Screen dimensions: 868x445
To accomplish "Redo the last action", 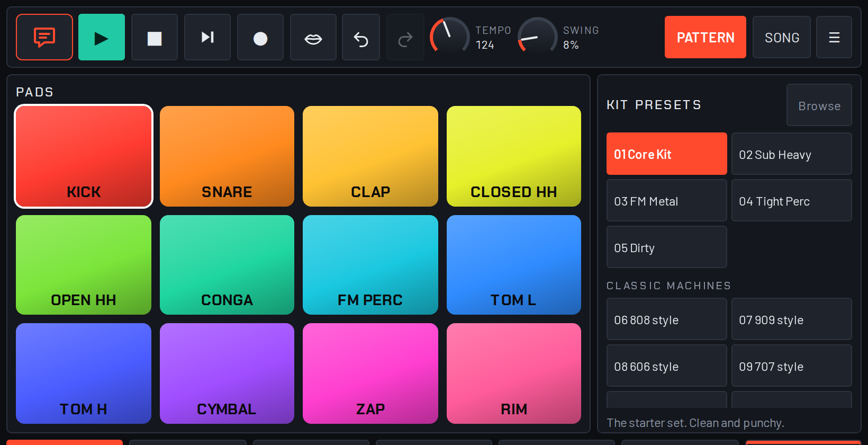I will 405,37.
